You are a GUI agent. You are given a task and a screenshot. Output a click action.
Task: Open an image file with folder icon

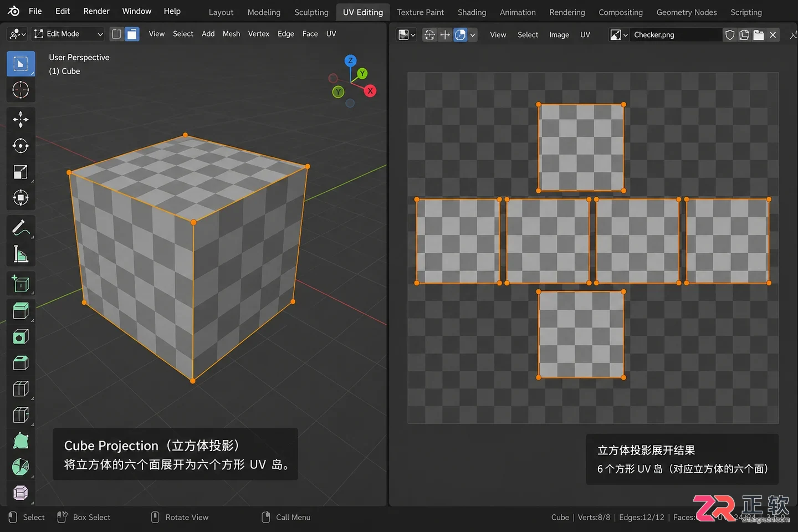point(759,35)
